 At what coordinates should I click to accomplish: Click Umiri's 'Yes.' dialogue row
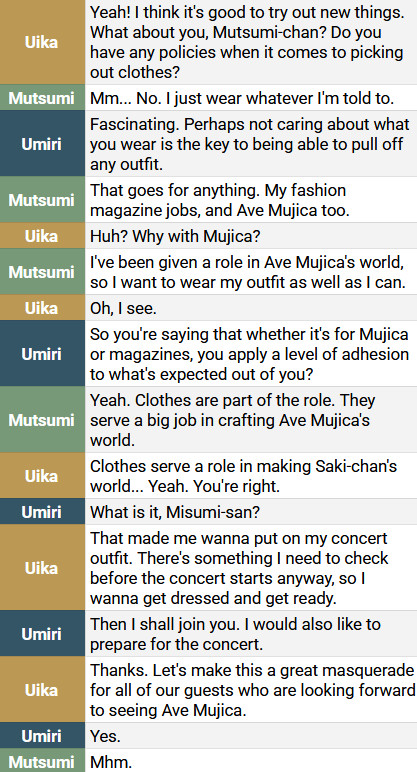(251, 736)
